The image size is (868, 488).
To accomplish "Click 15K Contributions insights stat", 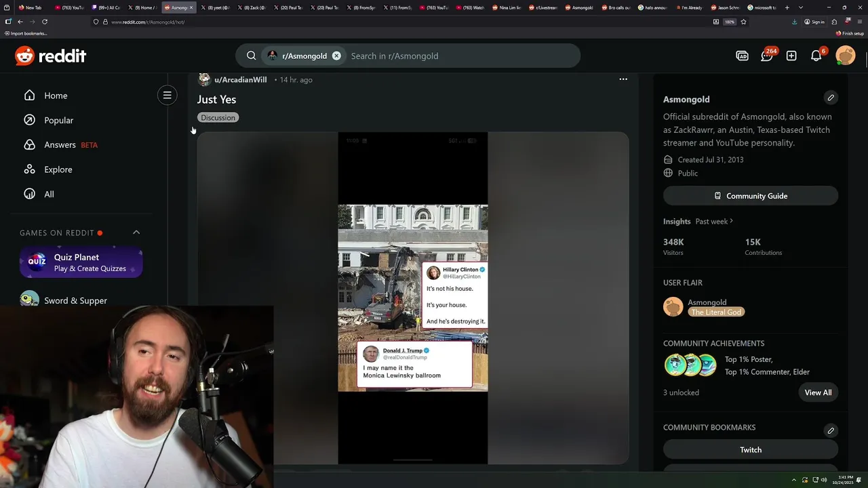I will (764, 247).
